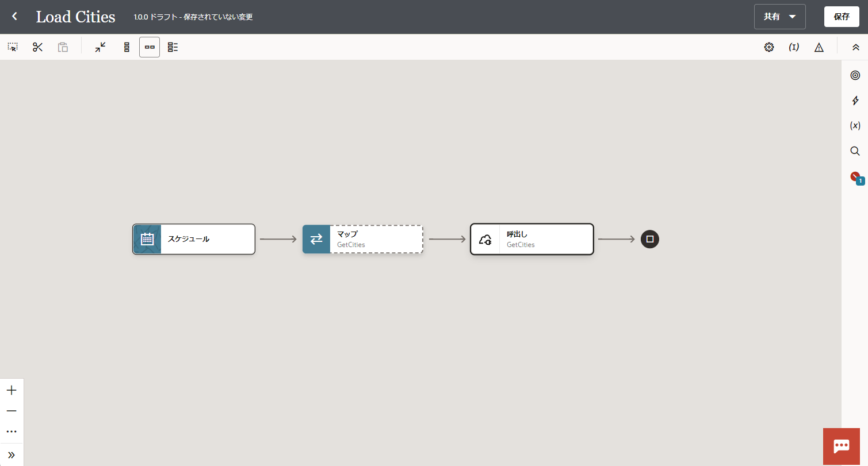Click the magnifier search icon in sidebar
This screenshot has height=466, width=868.
pos(855,151)
